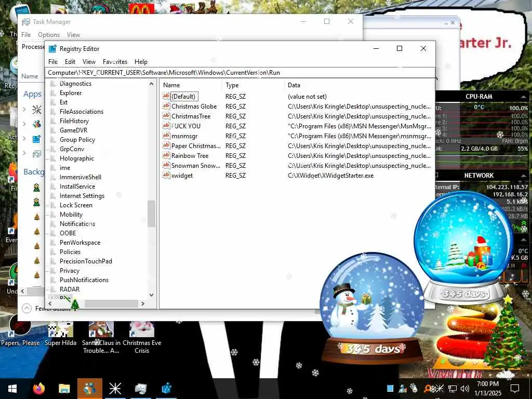Select the Internet Settings registry key
532x399 pixels.
(82, 196)
